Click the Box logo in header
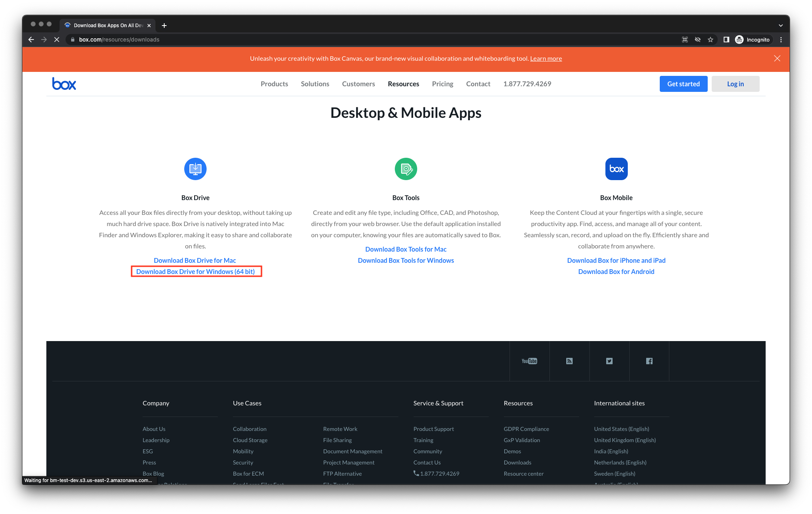 64,84
